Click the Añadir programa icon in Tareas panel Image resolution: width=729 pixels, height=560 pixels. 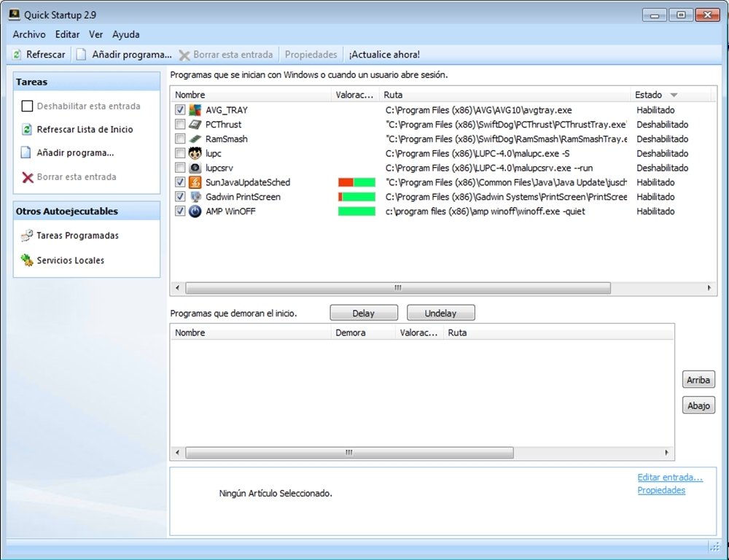26,152
